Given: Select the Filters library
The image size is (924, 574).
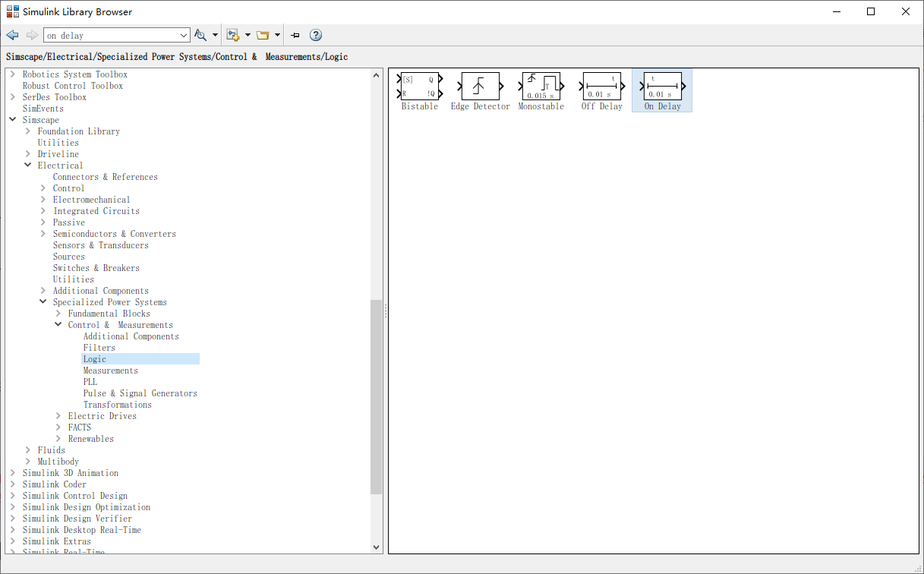Looking at the screenshot, I should click(99, 348).
